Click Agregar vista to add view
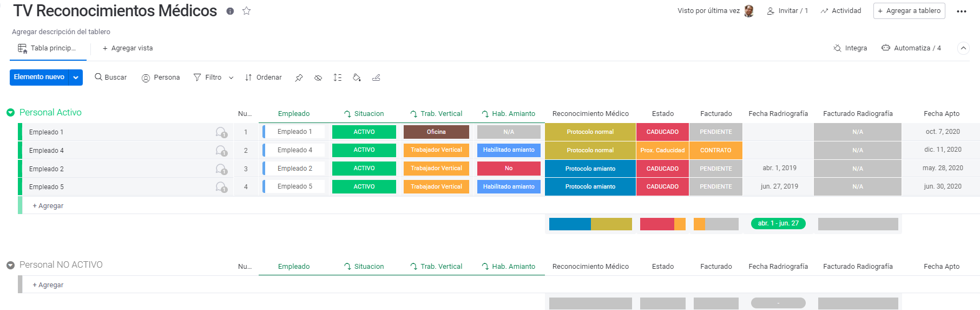 point(128,48)
